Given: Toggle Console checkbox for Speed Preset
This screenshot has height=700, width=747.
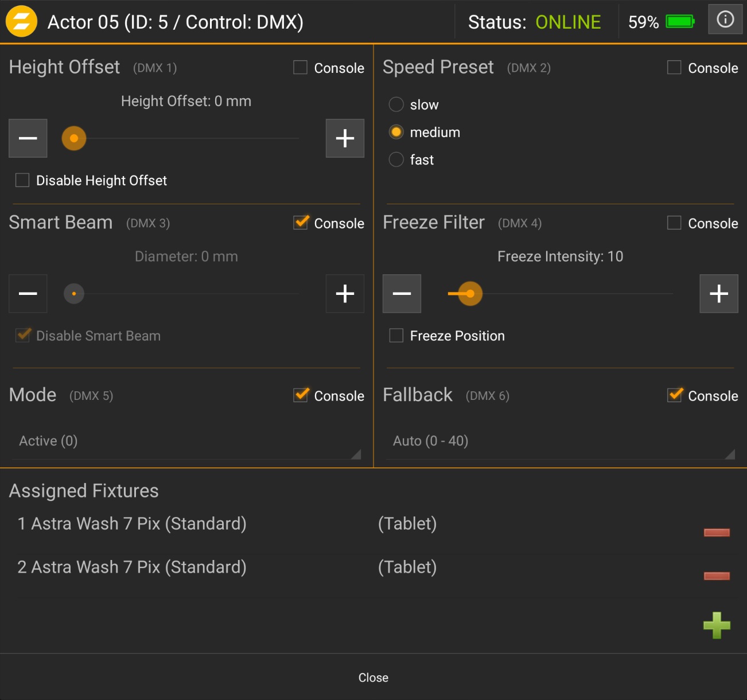Looking at the screenshot, I should pos(674,68).
